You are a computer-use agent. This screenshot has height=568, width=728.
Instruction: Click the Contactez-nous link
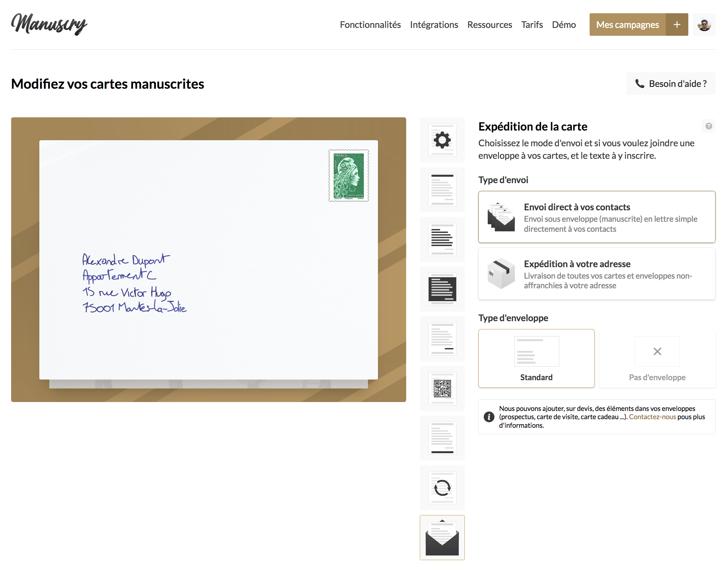tap(652, 417)
